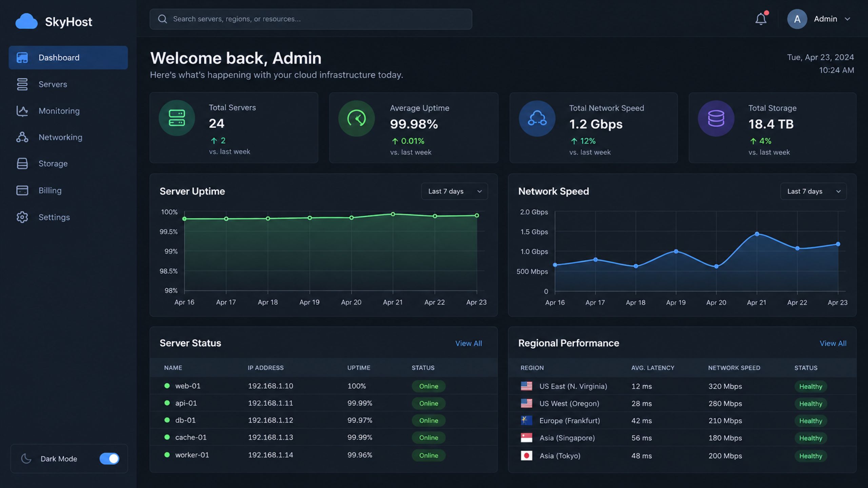
Task: Click the Networking nodes icon in sidebar
Action: 22,137
